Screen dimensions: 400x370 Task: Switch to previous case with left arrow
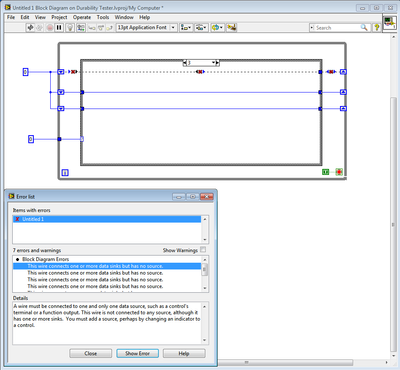tap(185, 63)
